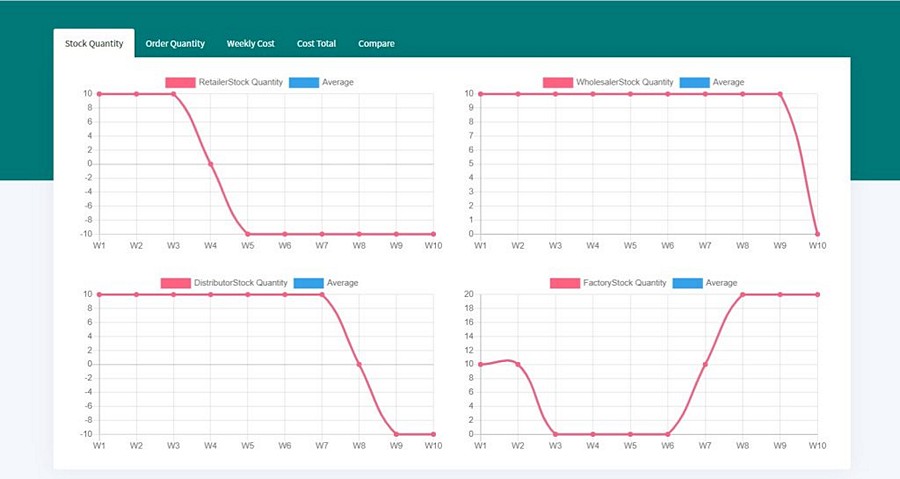Click the RetailerStock Quantity legend label
The height and width of the screenshot is (479, 900).
coord(241,82)
